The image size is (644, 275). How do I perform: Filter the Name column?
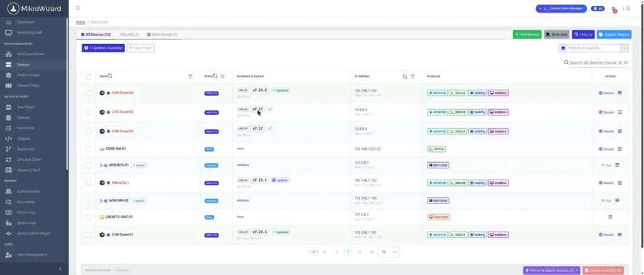tap(190, 77)
